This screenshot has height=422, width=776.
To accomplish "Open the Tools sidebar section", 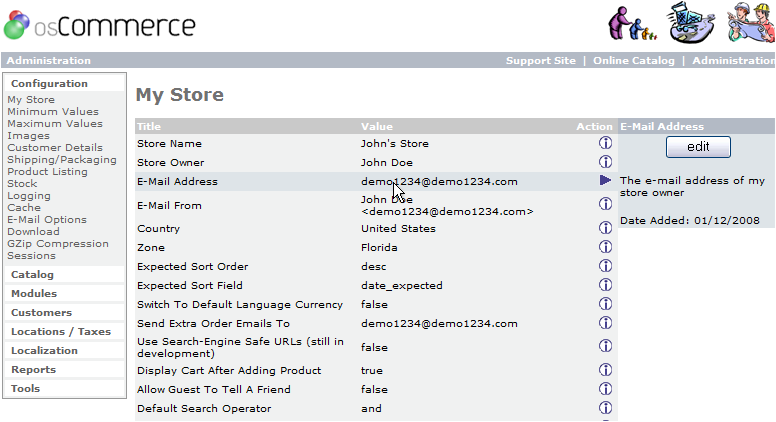I will pyautogui.click(x=26, y=389).
